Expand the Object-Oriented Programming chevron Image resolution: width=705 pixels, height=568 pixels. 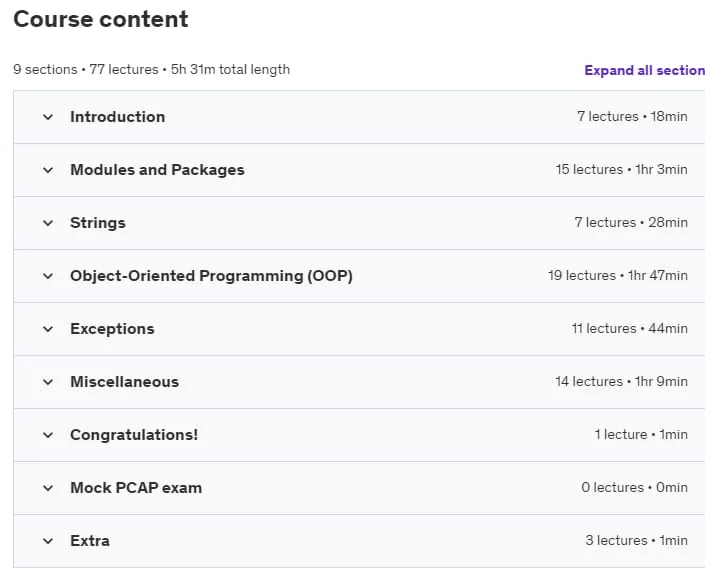point(48,276)
